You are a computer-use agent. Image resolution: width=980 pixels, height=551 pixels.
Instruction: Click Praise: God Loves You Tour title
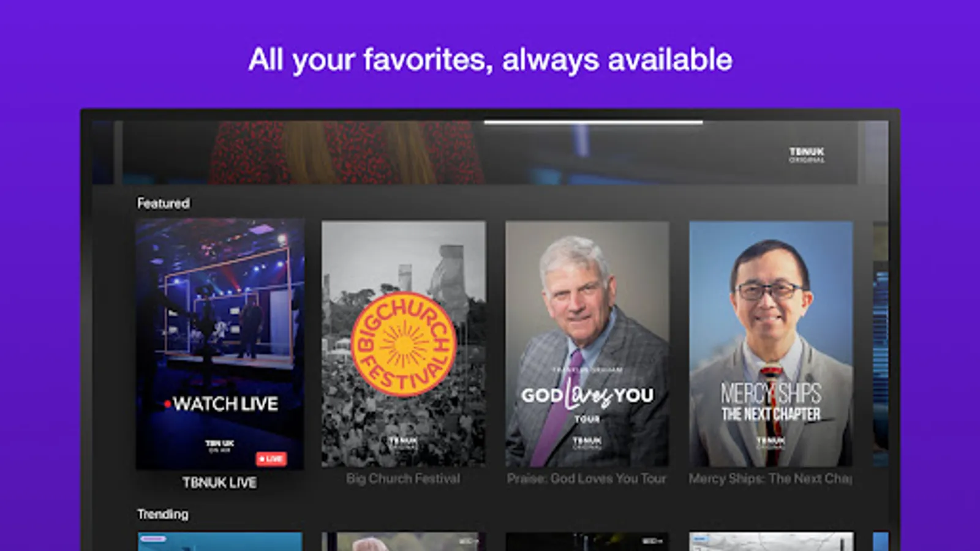click(586, 479)
